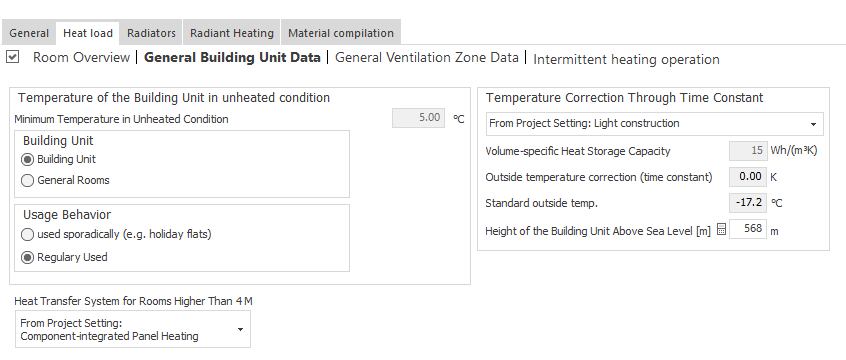Screen dimensions: 846x360
Task: Choose used sporadically usage behavior
Action: click(x=27, y=235)
